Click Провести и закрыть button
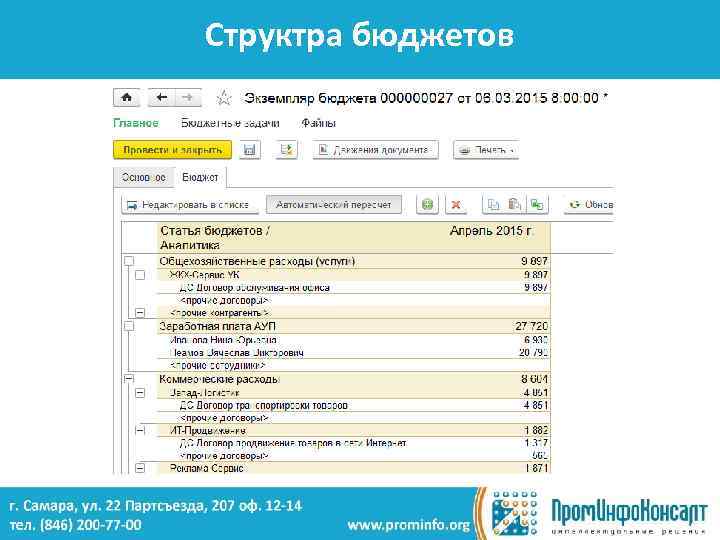The width and height of the screenshot is (720, 540). coord(173,150)
